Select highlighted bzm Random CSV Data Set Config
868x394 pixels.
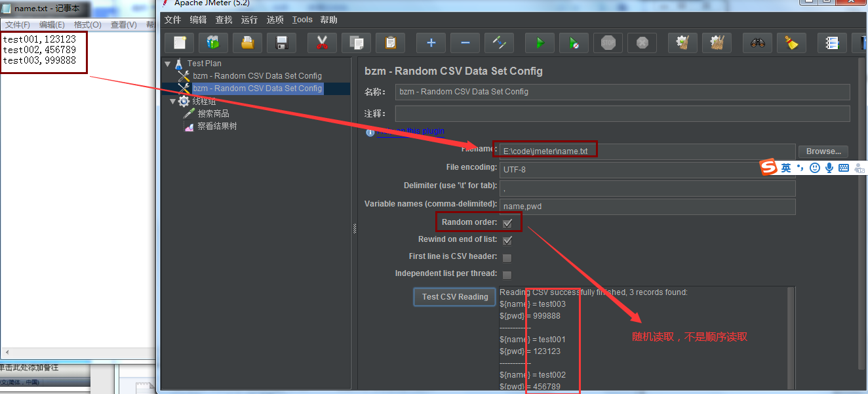click(x=257, y=89)
